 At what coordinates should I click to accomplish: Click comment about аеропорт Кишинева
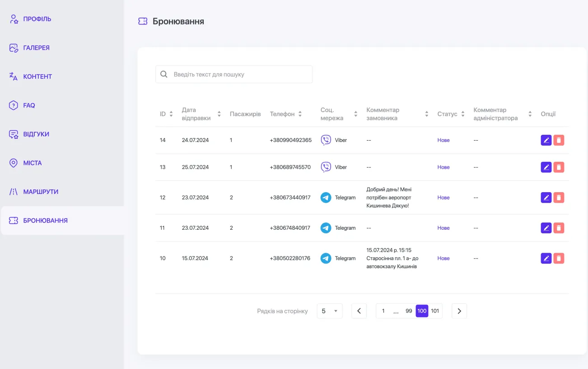coord(389,198)
